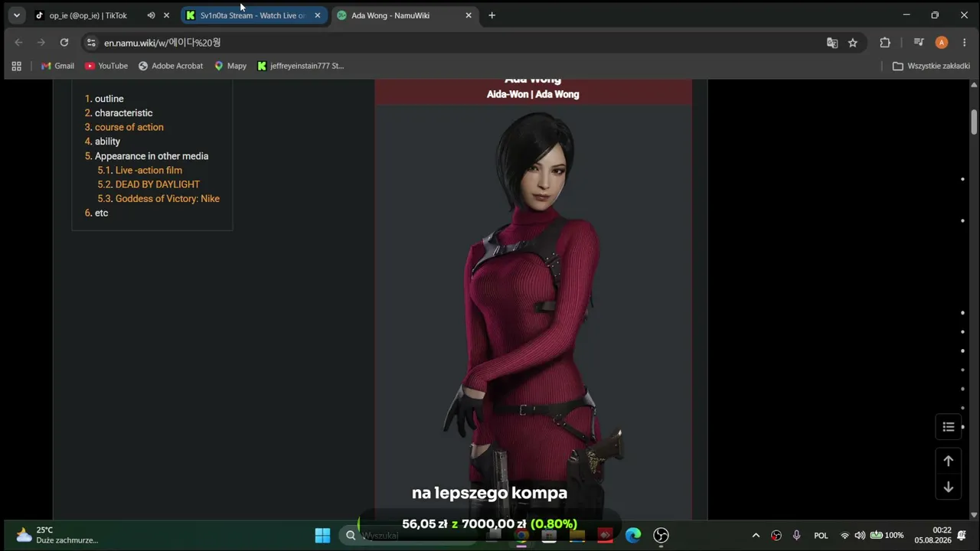This screenshot has width=980, height=551.
Task: Switch to the Sv1n0ta Stream tab
Action: (254, 15)
